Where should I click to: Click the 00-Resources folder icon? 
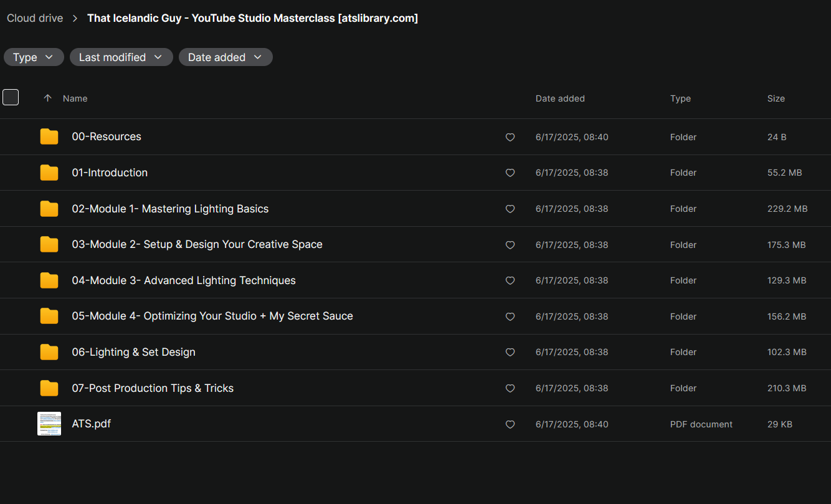49,137
